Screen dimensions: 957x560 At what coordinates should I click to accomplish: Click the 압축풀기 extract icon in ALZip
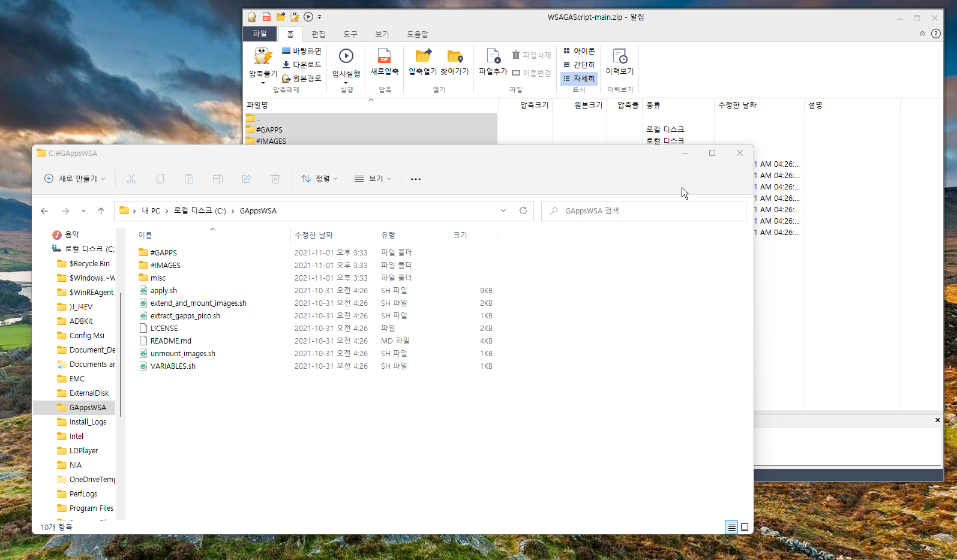click(x=262, y=56)
